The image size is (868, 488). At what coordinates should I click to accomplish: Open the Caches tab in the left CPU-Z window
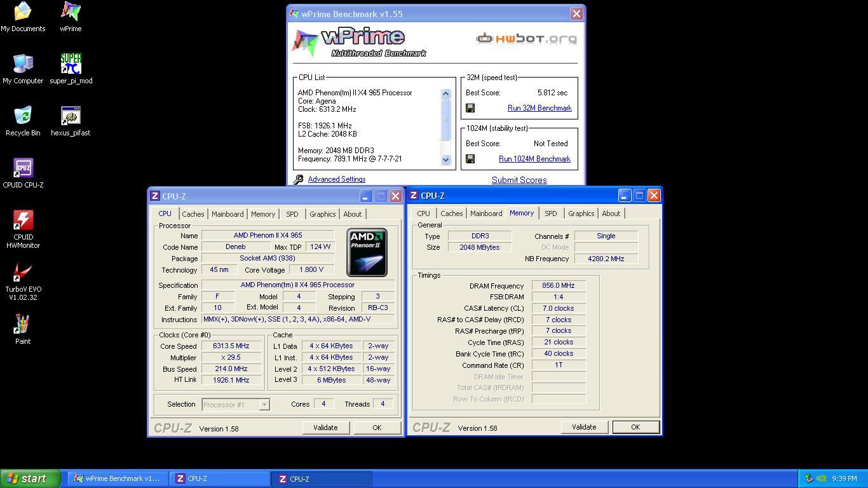[193, 214]
